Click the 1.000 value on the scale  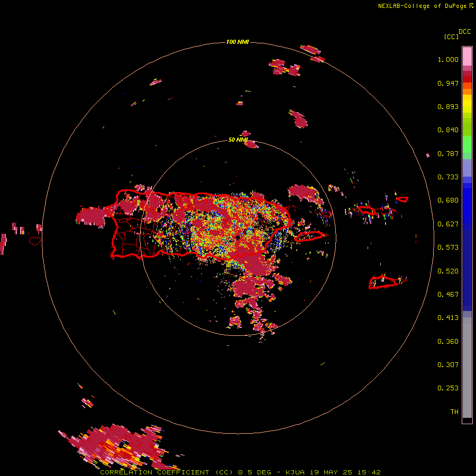(x=448, y=59)
